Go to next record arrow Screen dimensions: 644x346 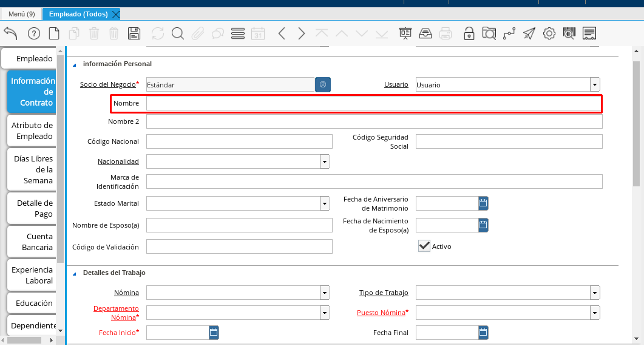[301, 33]
